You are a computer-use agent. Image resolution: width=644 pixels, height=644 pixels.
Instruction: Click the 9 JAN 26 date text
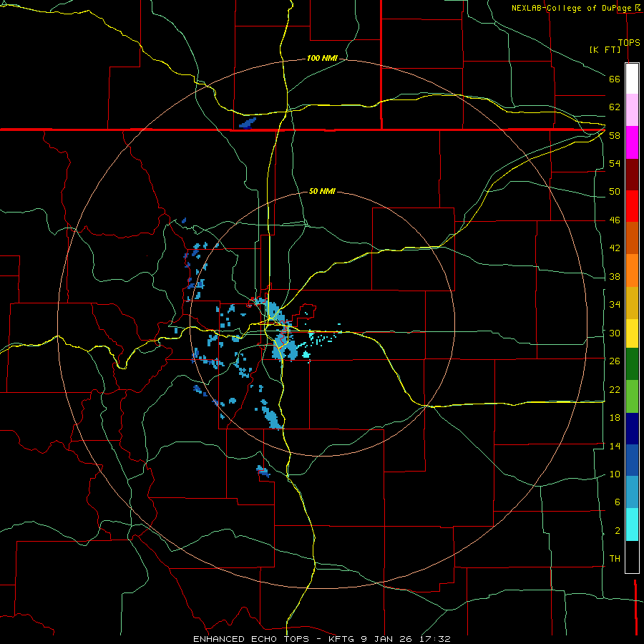tap(386, 639)
